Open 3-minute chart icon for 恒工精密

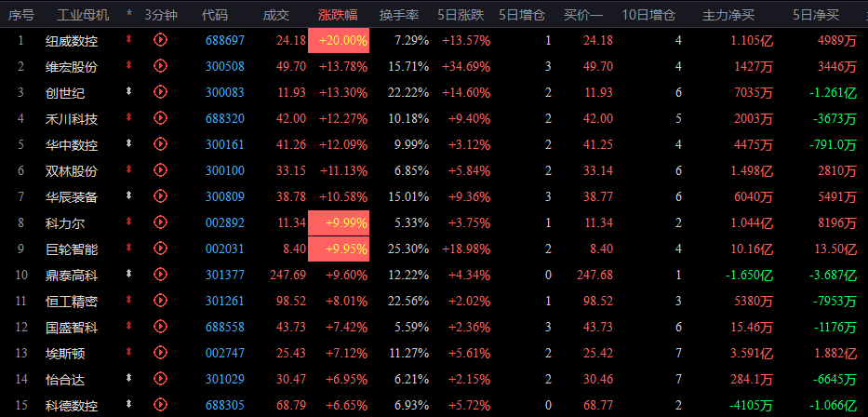click(x=161, y=301)
